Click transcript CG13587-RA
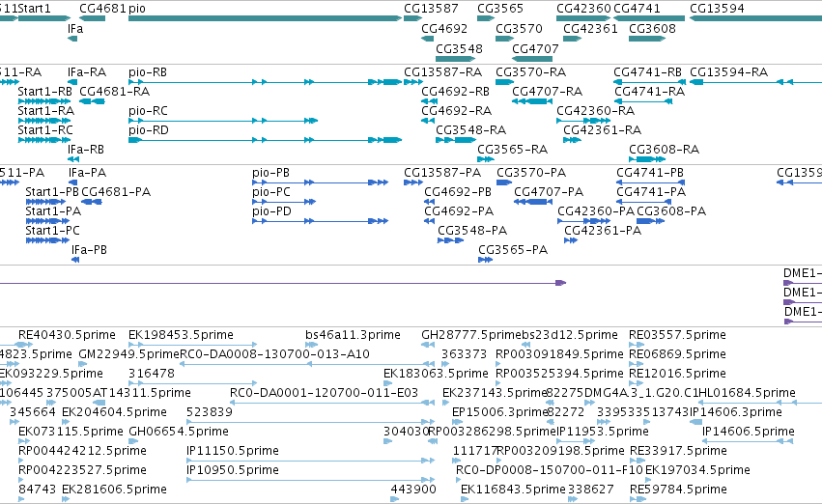 (413, 82)
